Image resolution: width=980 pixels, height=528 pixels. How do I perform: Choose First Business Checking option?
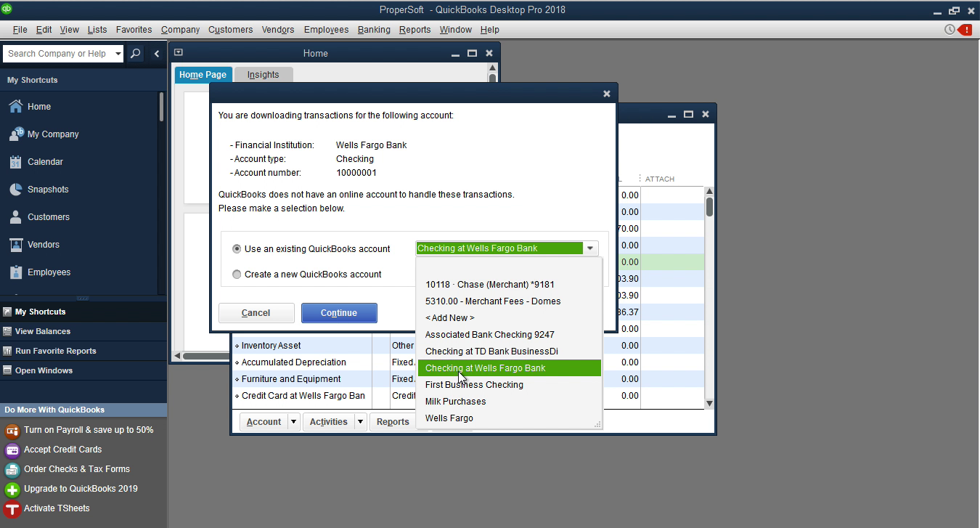[x=510, y=385]
